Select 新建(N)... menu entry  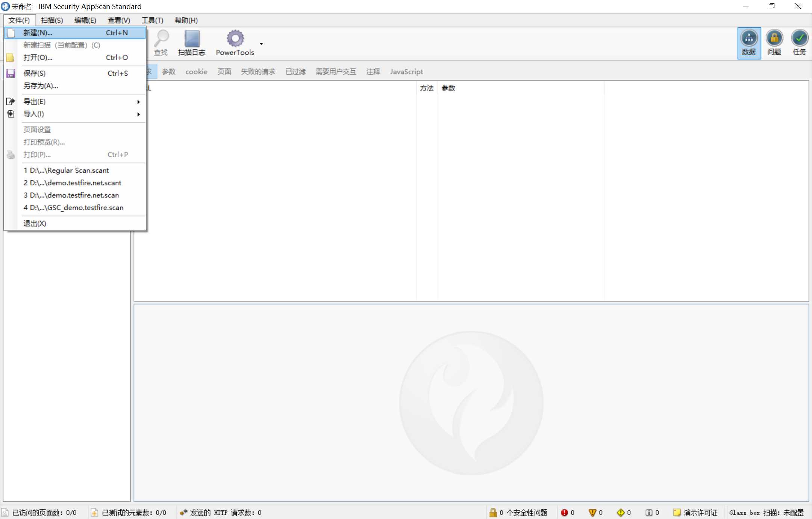click(75, 33)
